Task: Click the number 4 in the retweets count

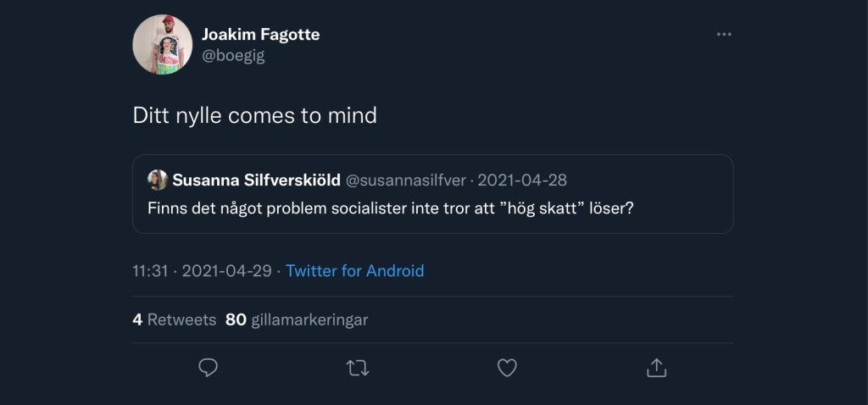Action: pyautogui.click(x=137, y=319)
